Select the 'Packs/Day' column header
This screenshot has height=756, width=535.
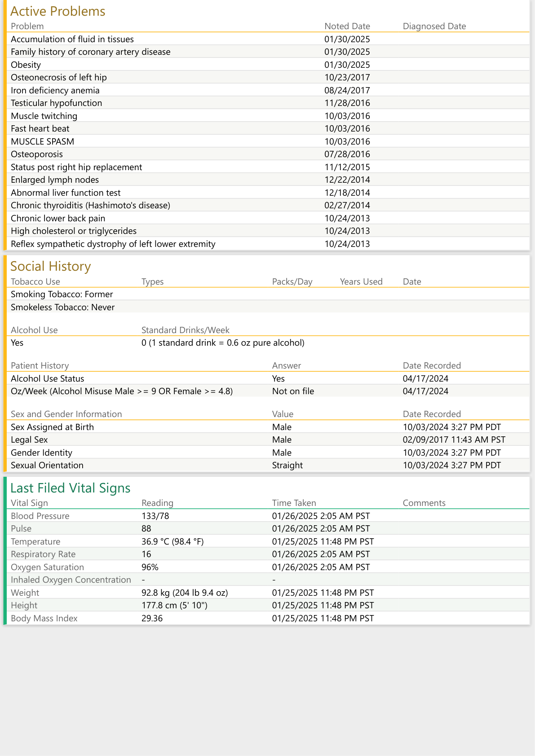(292, 281)
